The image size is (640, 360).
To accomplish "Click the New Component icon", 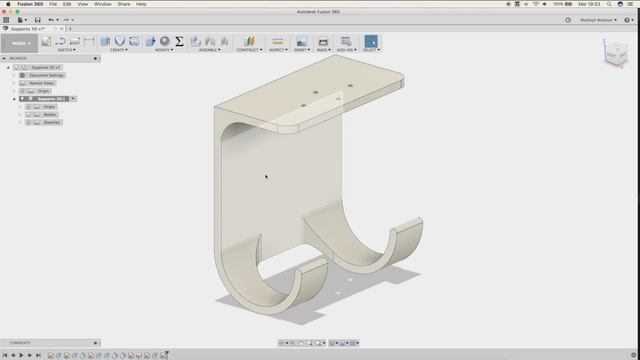I will click(196, 41).
